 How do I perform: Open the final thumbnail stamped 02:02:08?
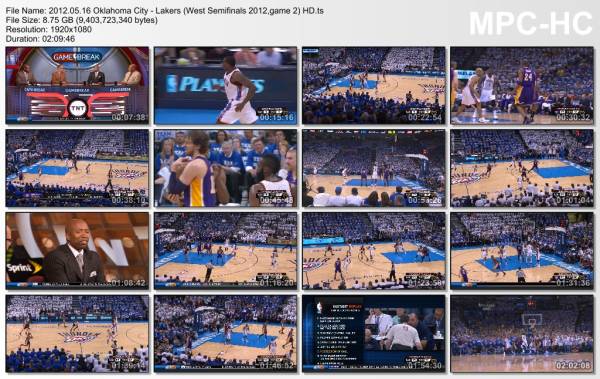pyautogui.click(x=522, y=333)
